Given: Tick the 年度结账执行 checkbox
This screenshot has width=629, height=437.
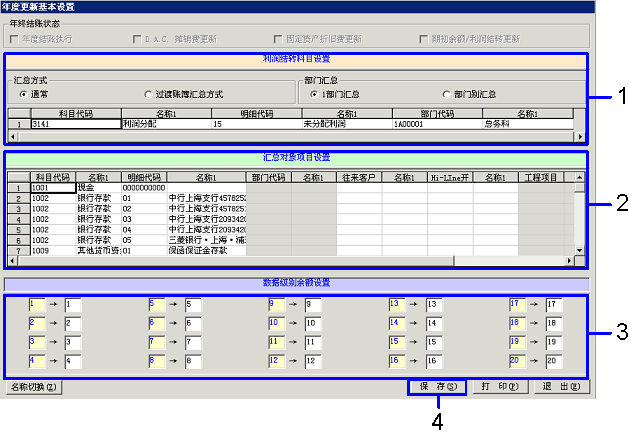Looking at the screenshot, I should click(14, 39).
